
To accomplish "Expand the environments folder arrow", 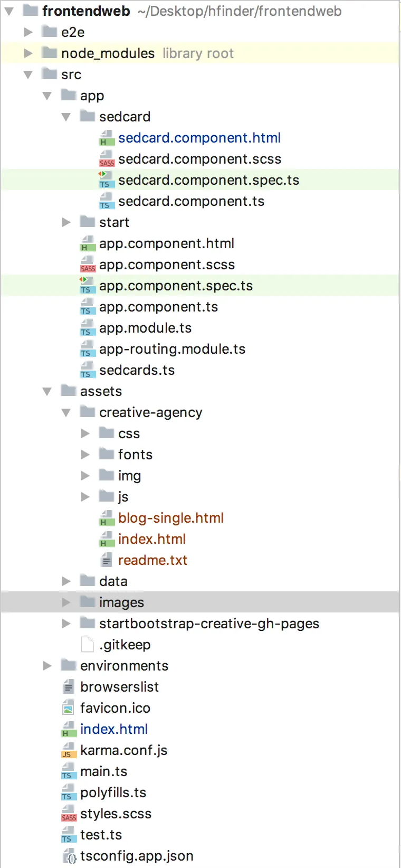I will tap(47, 666).
